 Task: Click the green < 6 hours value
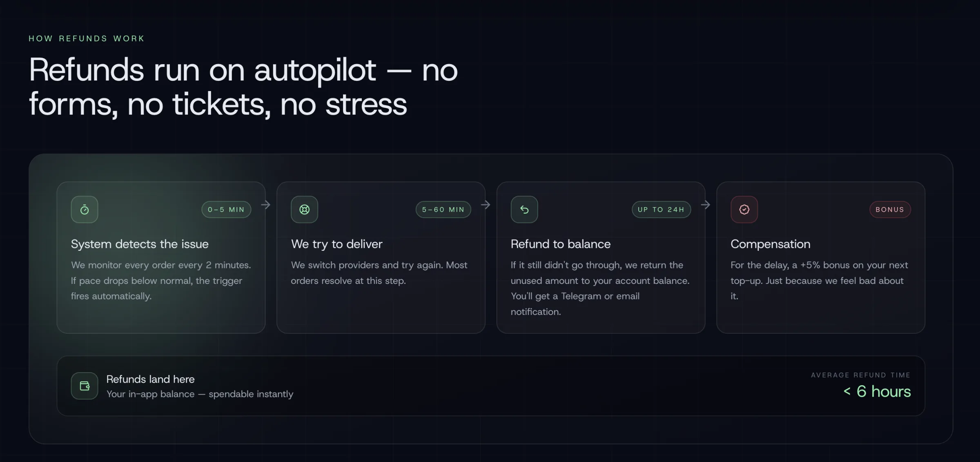[877, 391]
